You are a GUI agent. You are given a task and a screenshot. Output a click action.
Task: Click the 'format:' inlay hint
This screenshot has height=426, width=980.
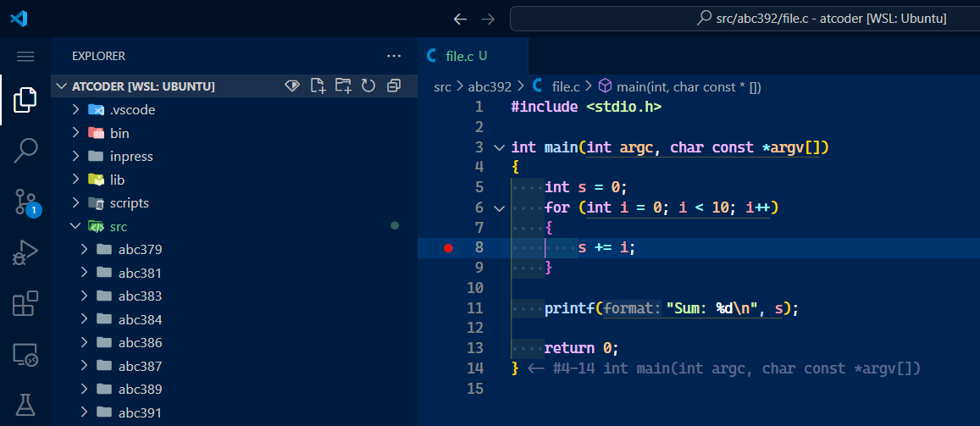click(x=631, y=308)
